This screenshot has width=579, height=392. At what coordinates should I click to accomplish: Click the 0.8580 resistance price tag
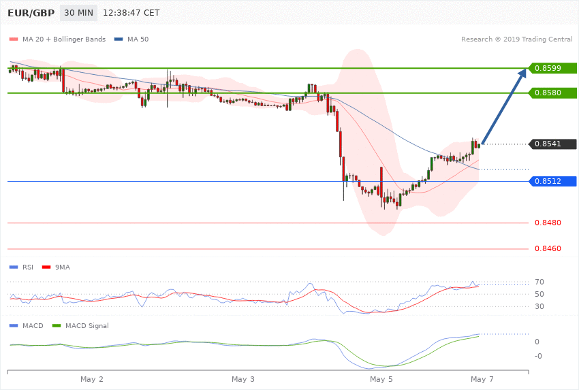pos(552,93)
